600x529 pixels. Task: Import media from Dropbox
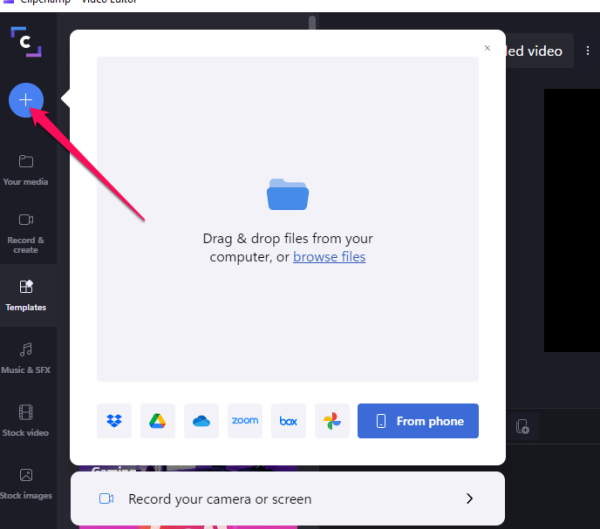[114, 421]
